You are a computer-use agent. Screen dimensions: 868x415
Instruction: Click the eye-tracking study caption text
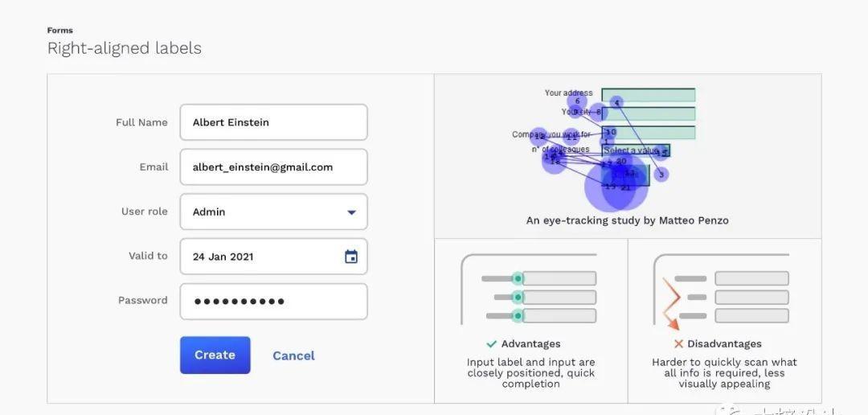tap(627, 220)
